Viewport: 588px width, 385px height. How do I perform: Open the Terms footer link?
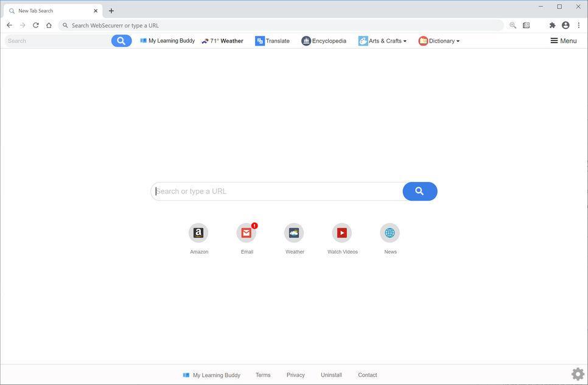263,375
